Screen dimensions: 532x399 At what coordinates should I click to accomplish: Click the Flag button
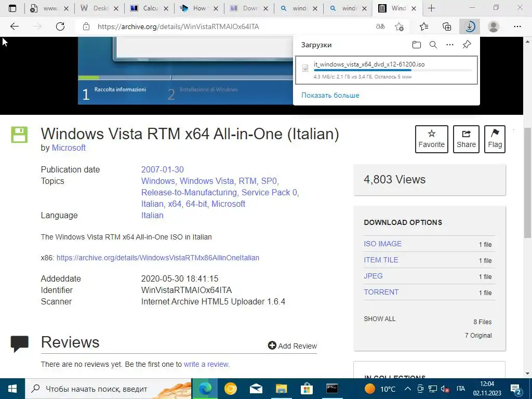click(x=495, y=139)
